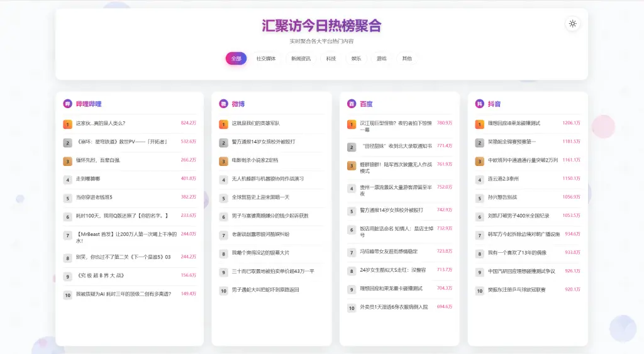Open 吴艳妮全锦赛预赛第一 entry
644x354 pixels.
point(512,141)
